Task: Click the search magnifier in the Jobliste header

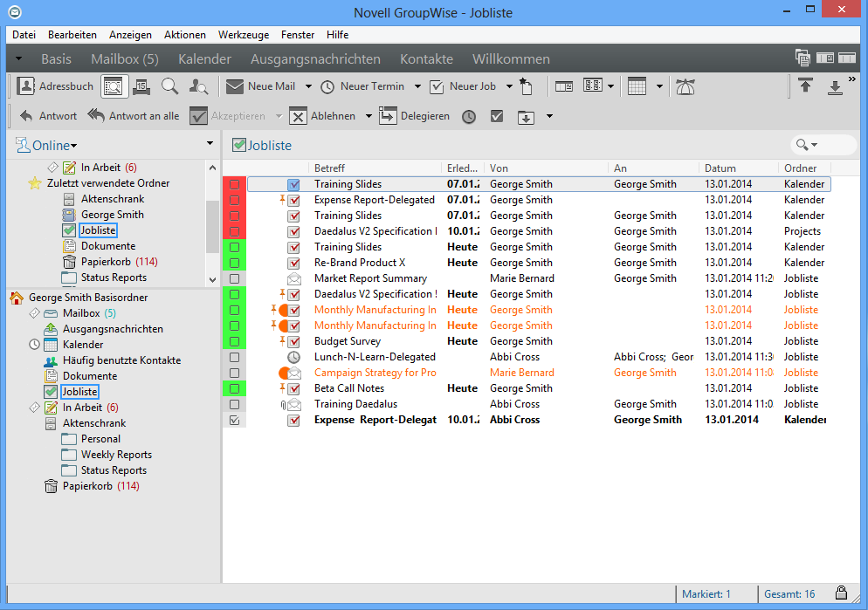Action: [802, 145]
